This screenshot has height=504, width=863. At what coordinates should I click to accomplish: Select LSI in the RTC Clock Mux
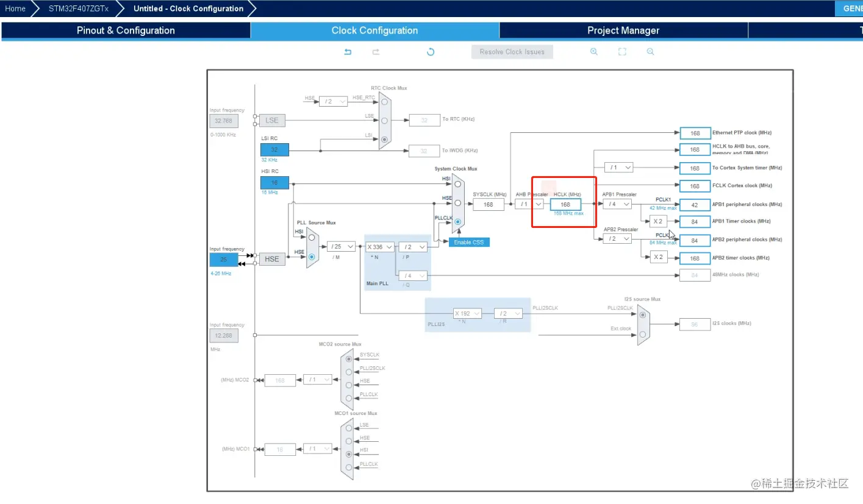click(x=384, y=140)
